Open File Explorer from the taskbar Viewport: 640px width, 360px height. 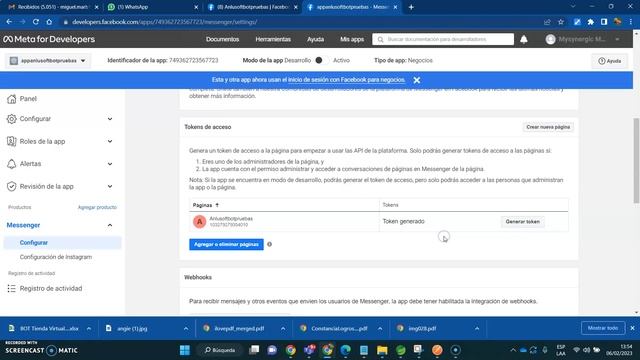pyautogui.click(x=382, y=350)
